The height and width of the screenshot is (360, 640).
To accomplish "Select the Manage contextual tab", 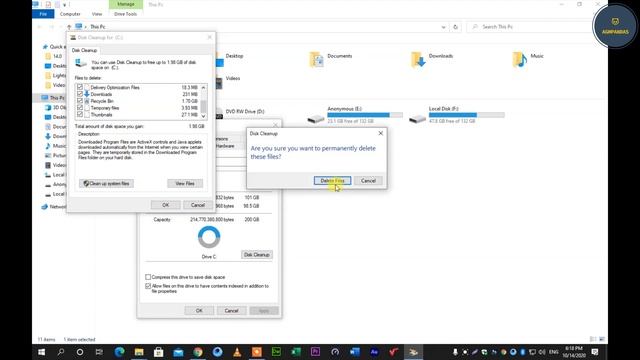I will pos(126,4).
